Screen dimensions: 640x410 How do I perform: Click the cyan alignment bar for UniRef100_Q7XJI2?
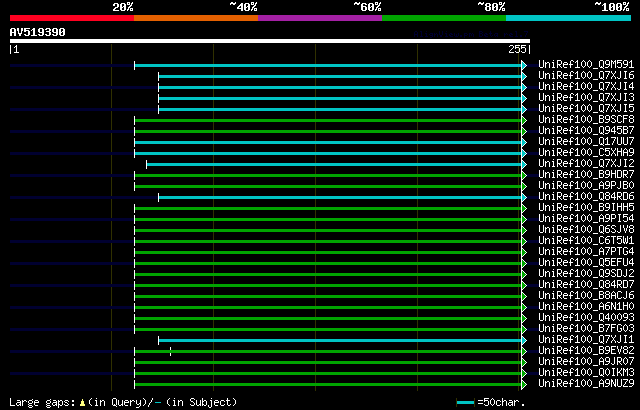point(334,165)
